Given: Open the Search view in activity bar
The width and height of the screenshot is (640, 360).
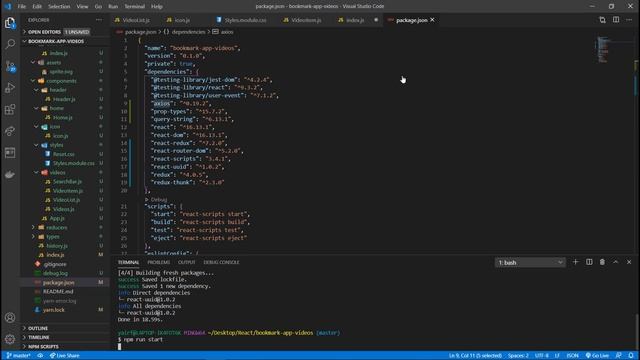Looking at the screenshot, I should point(10,44).
